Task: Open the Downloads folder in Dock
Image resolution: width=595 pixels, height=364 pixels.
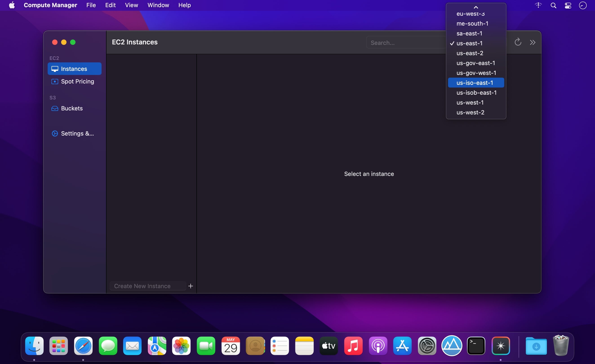Action: (536, 346)
